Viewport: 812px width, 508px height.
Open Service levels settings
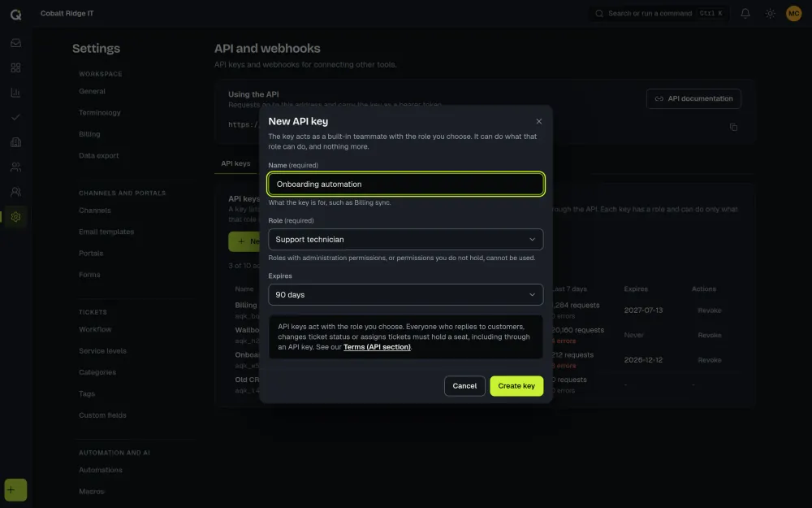(102, 351)
